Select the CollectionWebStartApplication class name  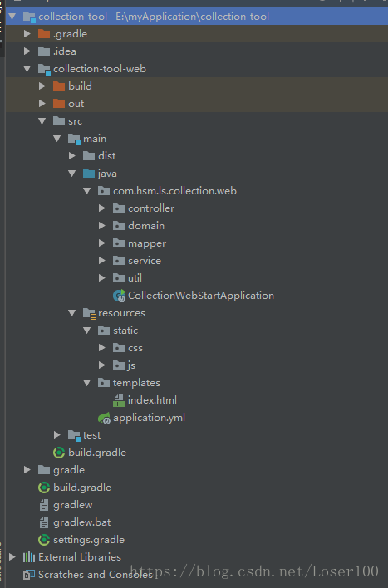[201, 296]
